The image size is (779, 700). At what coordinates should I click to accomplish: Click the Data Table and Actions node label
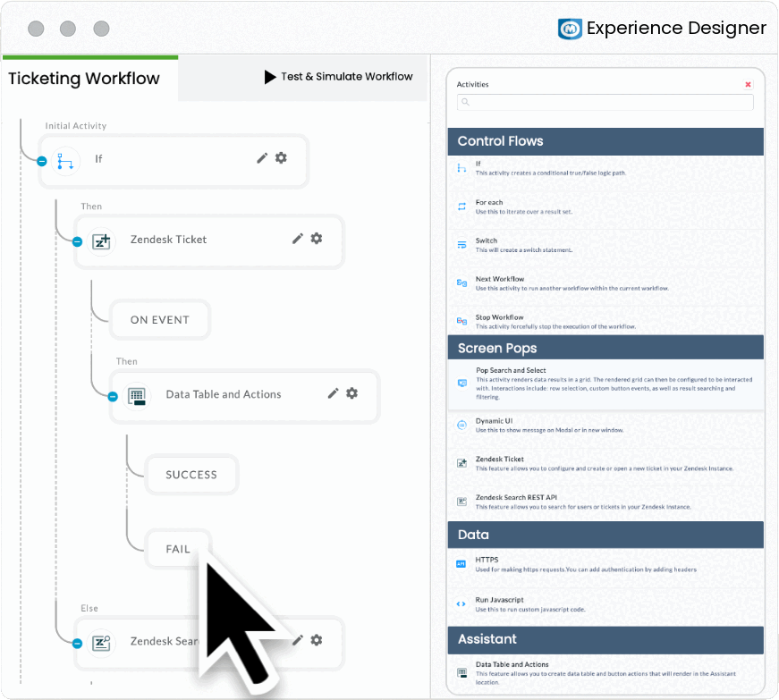click(224, 394)
